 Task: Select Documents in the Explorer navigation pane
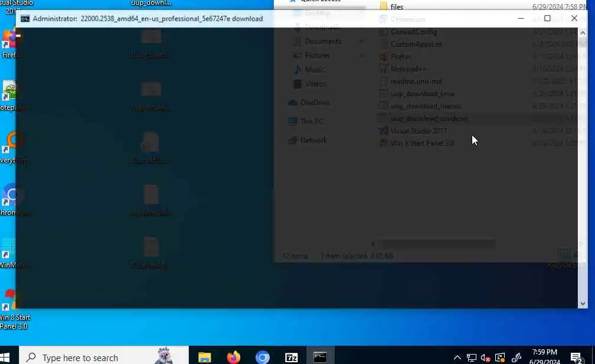click(323, 41)
